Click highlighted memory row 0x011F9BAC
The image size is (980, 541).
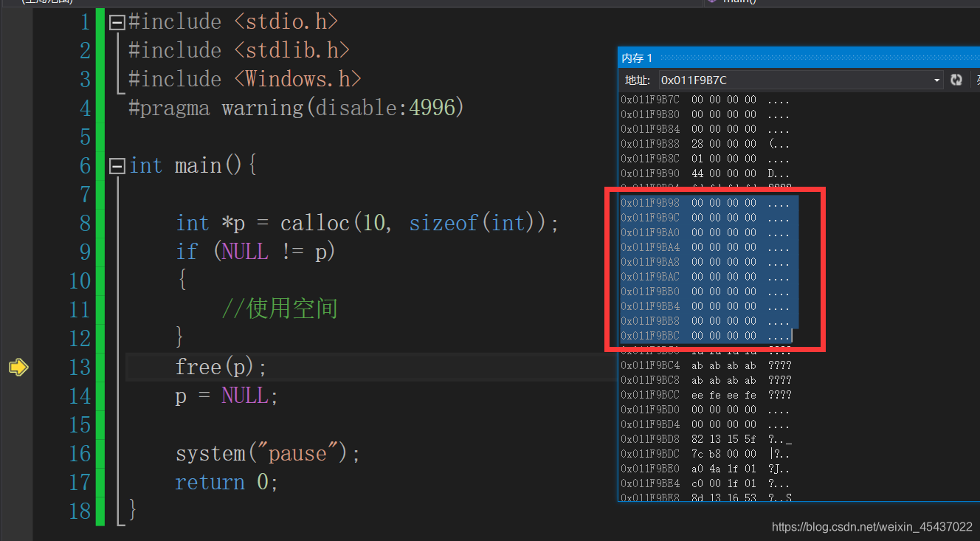[x=705, y=277]
